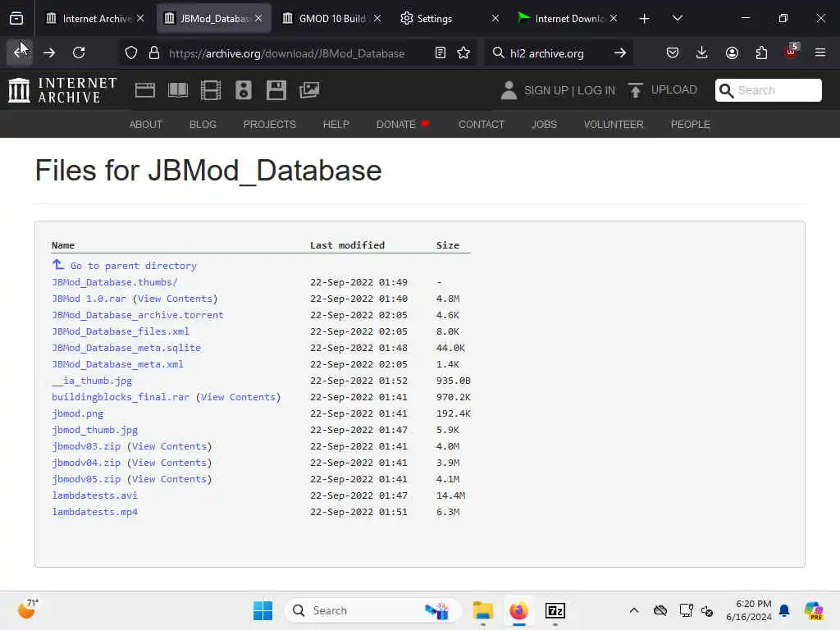Open Windows Start menu
This screenshot has width=840, height=630.
pyautogui.click(x=262, y=610)
